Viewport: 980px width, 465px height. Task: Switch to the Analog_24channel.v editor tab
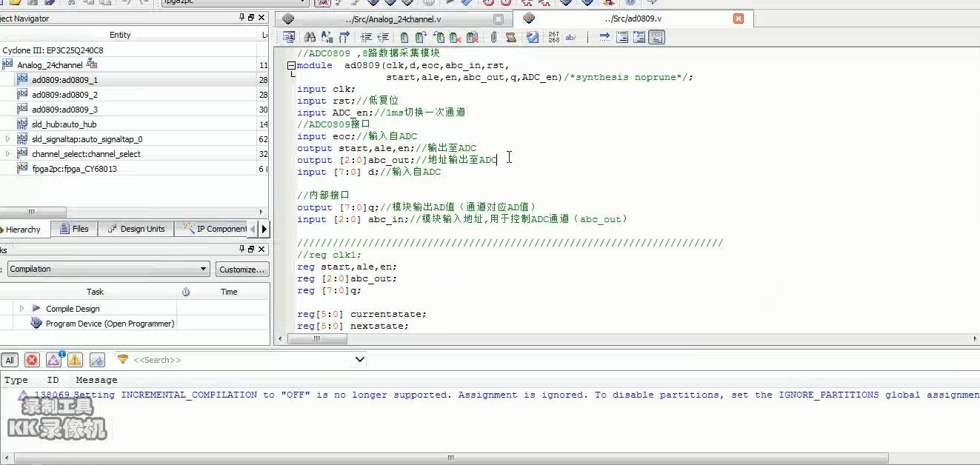tap(393, 19)
